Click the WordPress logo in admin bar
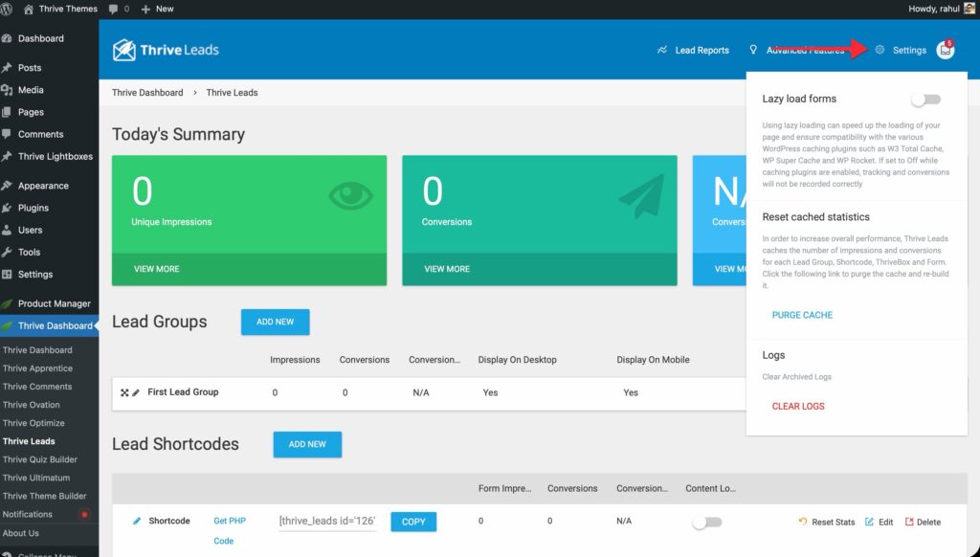Screen dimensions: 980x557 (x=9, y=9)
